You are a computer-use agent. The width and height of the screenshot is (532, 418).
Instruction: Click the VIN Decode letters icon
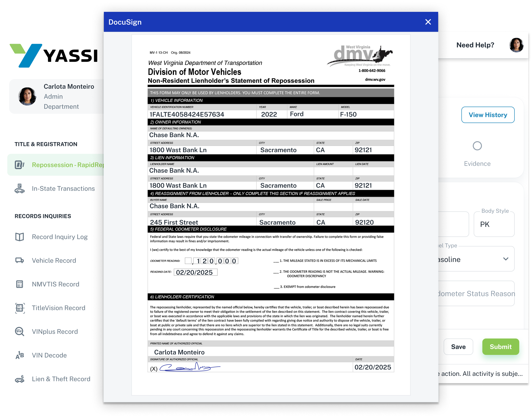click(x=20, y=355)
